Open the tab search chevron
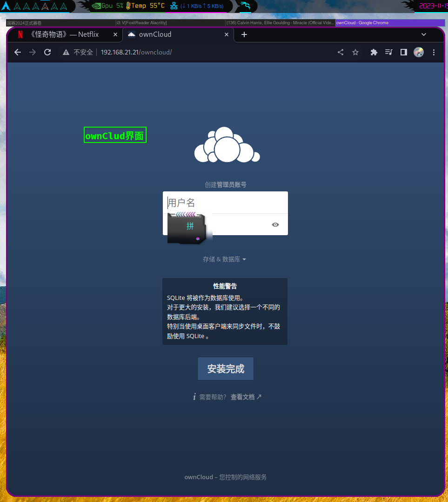This screenshot has height=502, width=448. click(424, 34)
